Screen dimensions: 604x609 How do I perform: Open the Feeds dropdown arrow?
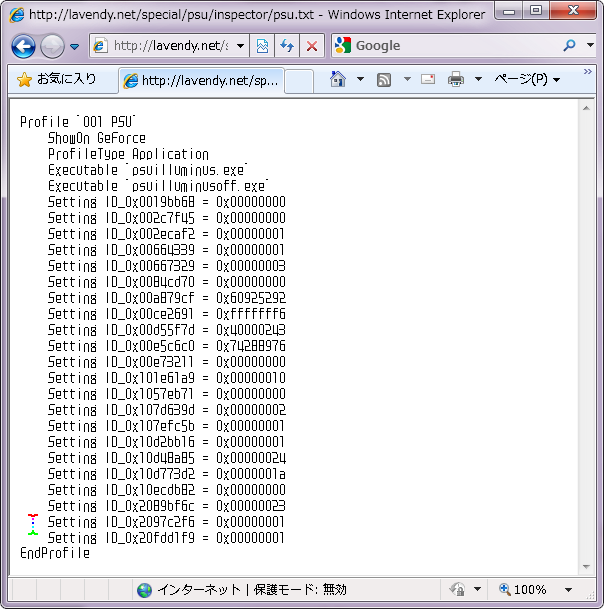pyautogui.click(x=407, y=79)
